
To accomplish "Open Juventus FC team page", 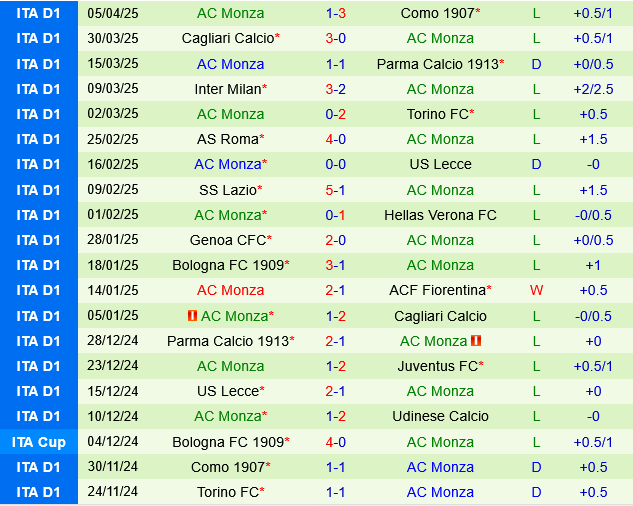I will (438, 366).
